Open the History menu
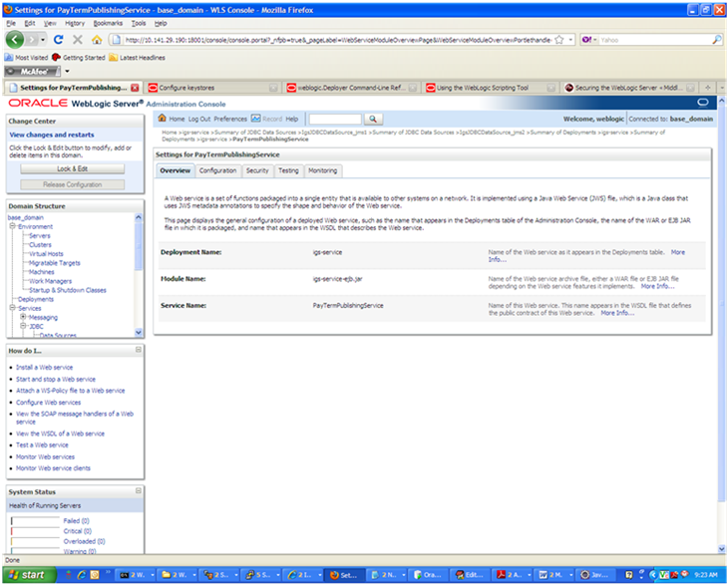Screen dimensions: 728x585 [x=74, y=23]
